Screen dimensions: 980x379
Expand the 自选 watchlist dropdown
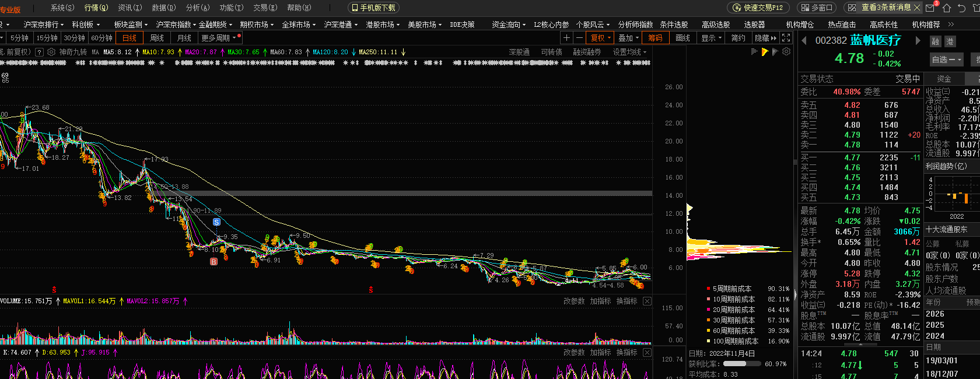click(945, 59)
